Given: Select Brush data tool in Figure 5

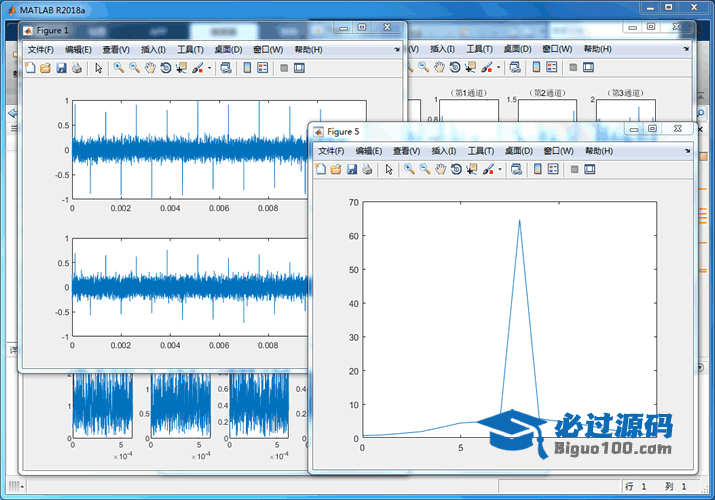Looking at the screenshot, I should pyautogui.click(x=488, y=170).
